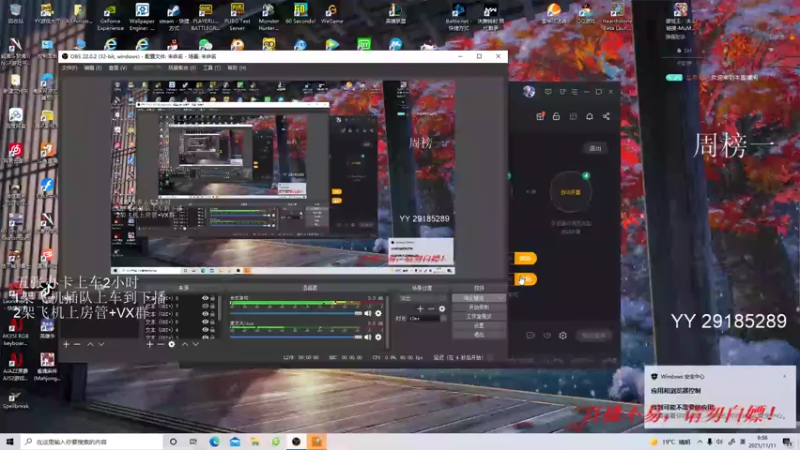
Task: Click the OBS preview canvas
Action: pyautogui.click(x=283, y=177)
